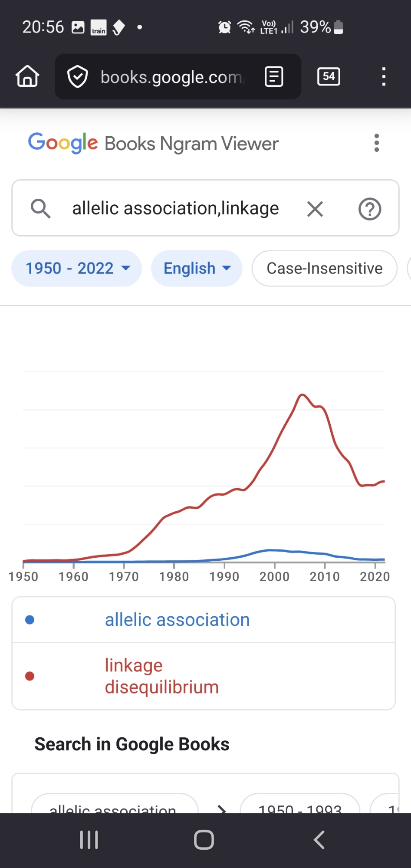Select the linkage disequilibrium legend entry
This screenshot has width=411, height=868.
tap(161, 676)
